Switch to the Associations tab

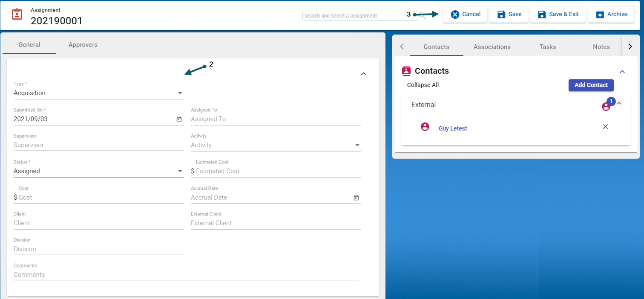[492, 47]
